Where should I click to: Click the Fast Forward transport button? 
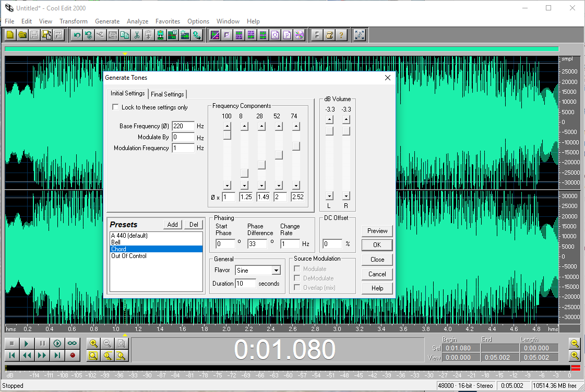[42, 355]
